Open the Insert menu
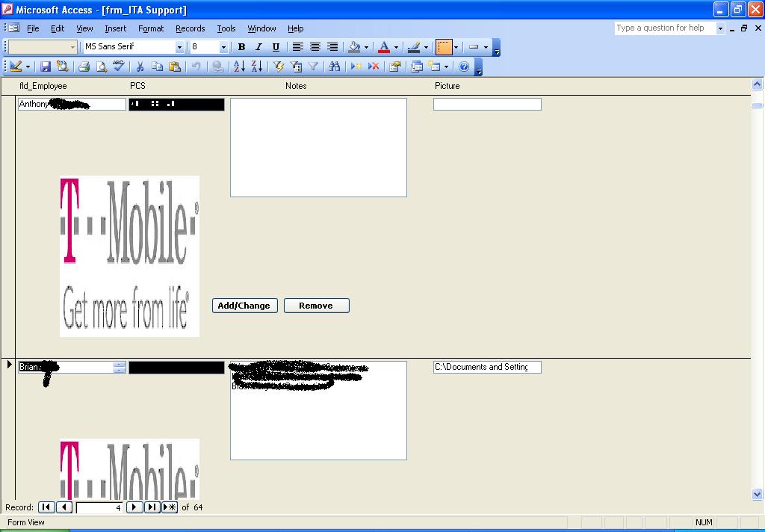This screenshot has height=532, width=765. tap(116, 28)
